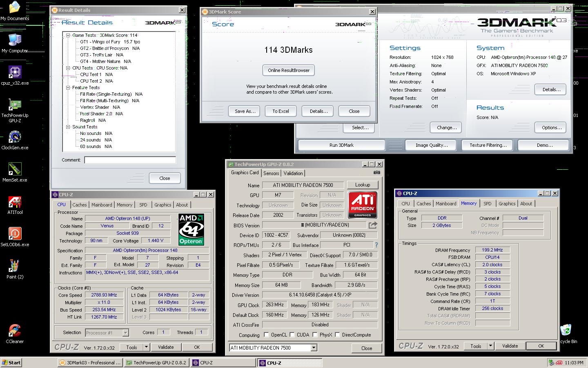Click GPU-Z BIOS export share icon

click(373, 225)
